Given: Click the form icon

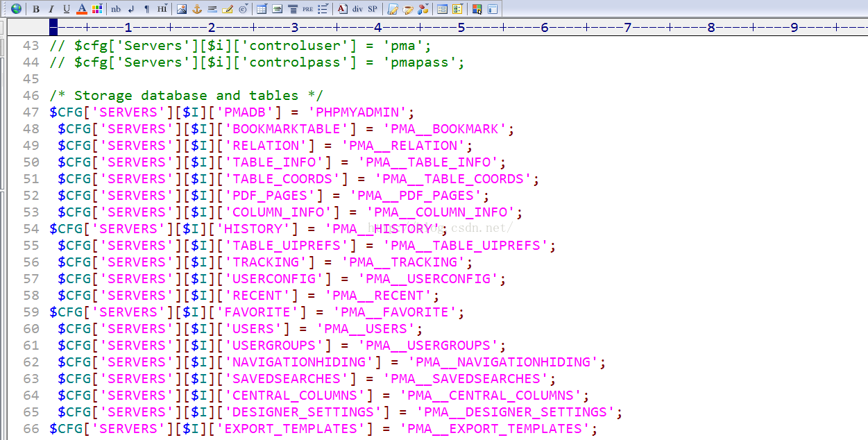Looking at the screenshot, I should 442,9.
